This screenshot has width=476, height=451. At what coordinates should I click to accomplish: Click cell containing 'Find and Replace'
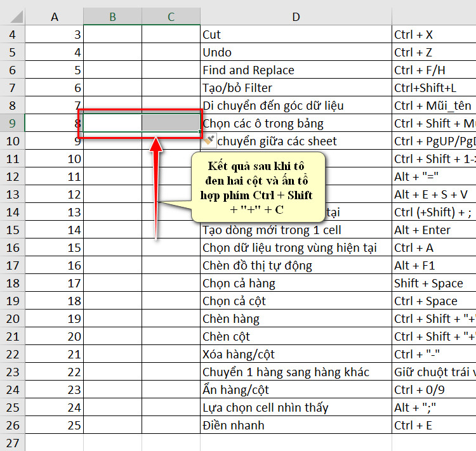[296, 70]
